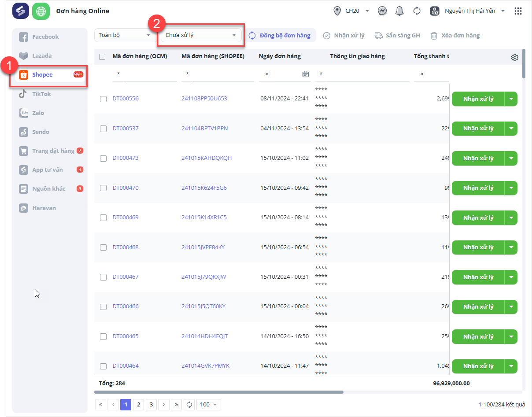
Task: Select TikTok in the sidebar
Action: 50,94
